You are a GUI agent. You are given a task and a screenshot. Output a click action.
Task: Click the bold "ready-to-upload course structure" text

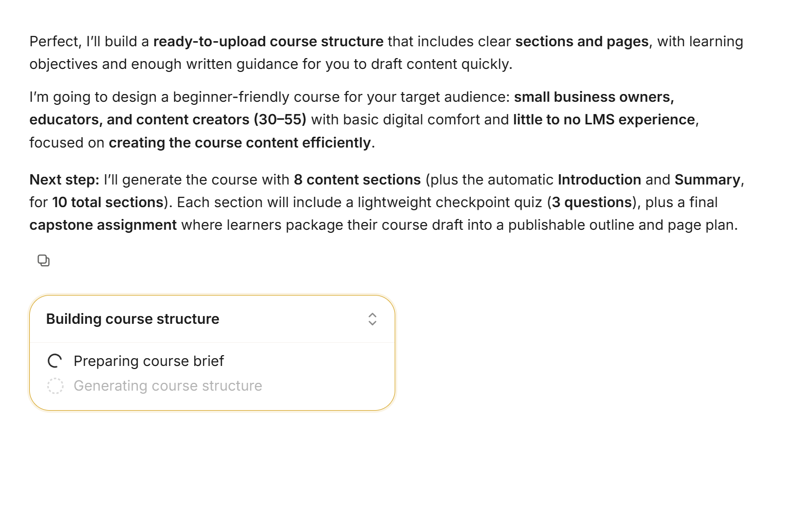tap(268, 42)
